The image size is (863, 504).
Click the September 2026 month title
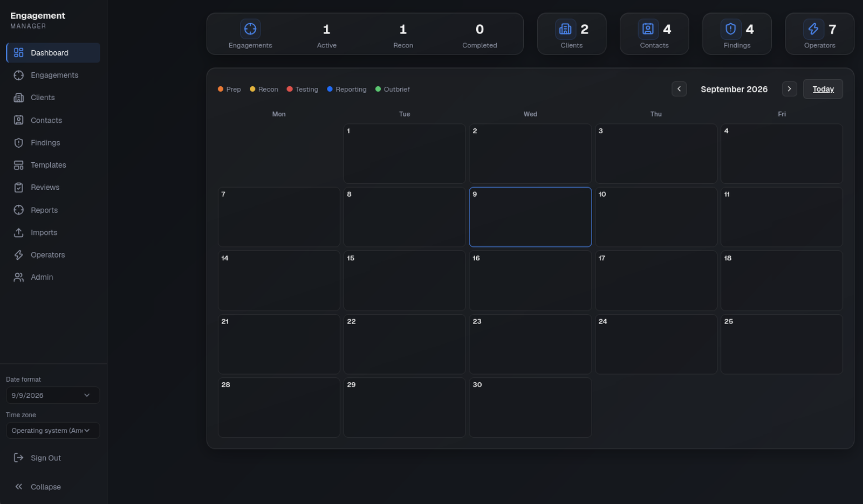coord(734,89)
